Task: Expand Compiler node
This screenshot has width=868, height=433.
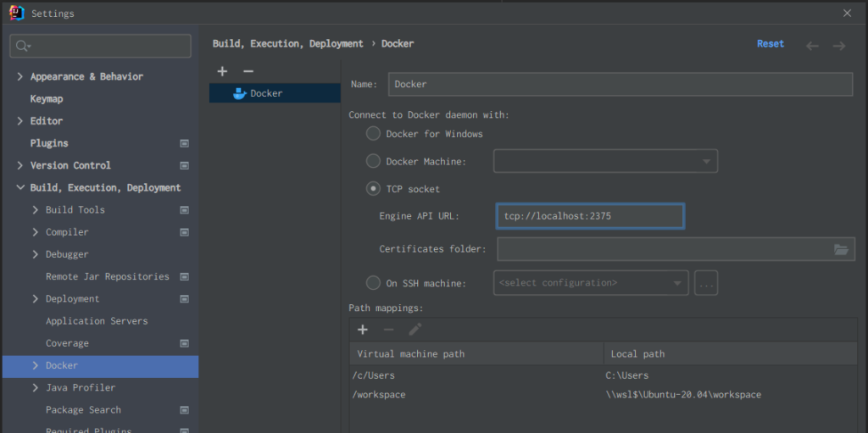Action: point(36,232)
